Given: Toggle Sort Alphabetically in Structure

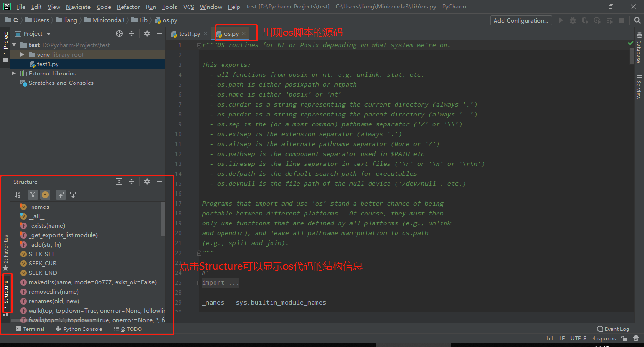Looking at the screenshot, I should tap(17, 194).
